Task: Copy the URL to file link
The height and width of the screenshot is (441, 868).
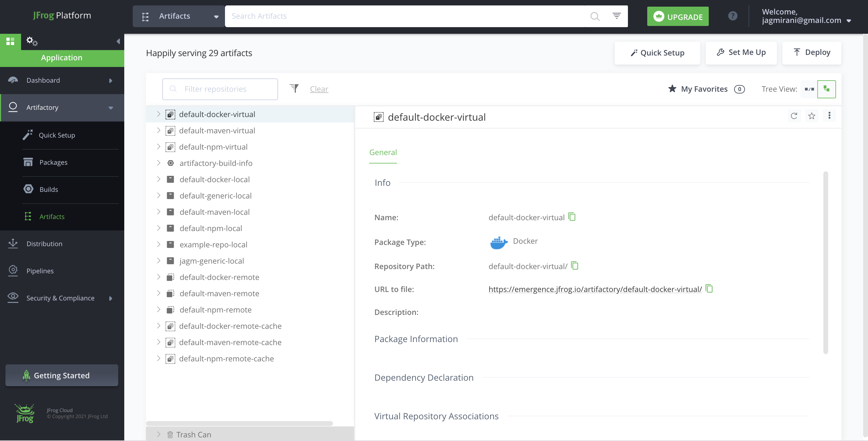Action: [x=710, y=289]
